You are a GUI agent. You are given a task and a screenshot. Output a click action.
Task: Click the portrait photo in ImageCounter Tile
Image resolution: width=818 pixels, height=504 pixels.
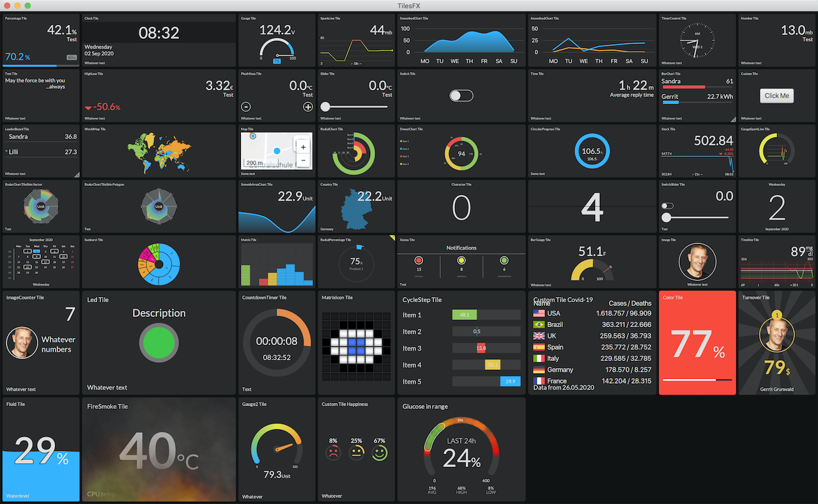[x=22, y=343]
